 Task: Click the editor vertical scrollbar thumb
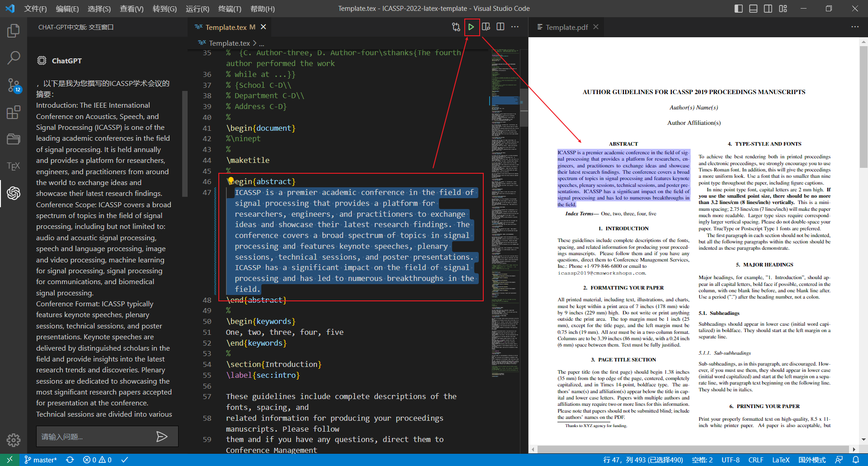coord(524,108)
